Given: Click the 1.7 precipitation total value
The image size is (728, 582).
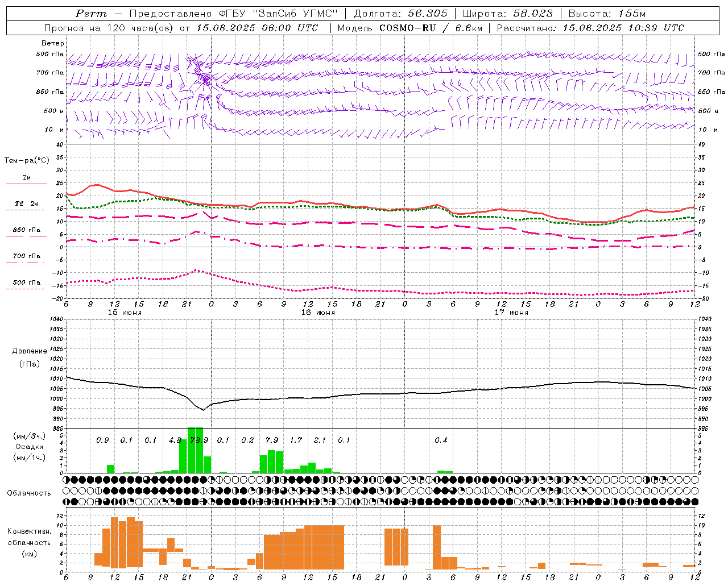Looking at the screenshot, I should 296,440.
